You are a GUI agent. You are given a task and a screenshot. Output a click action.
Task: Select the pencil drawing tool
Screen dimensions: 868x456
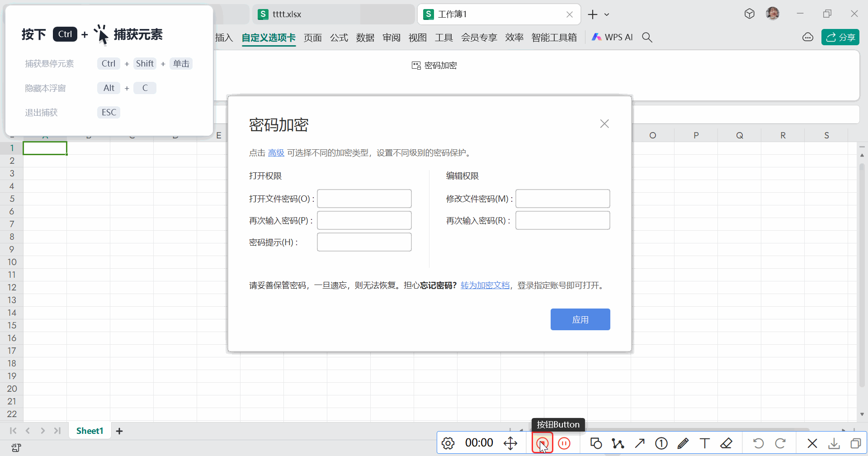[x=683, y=443]
